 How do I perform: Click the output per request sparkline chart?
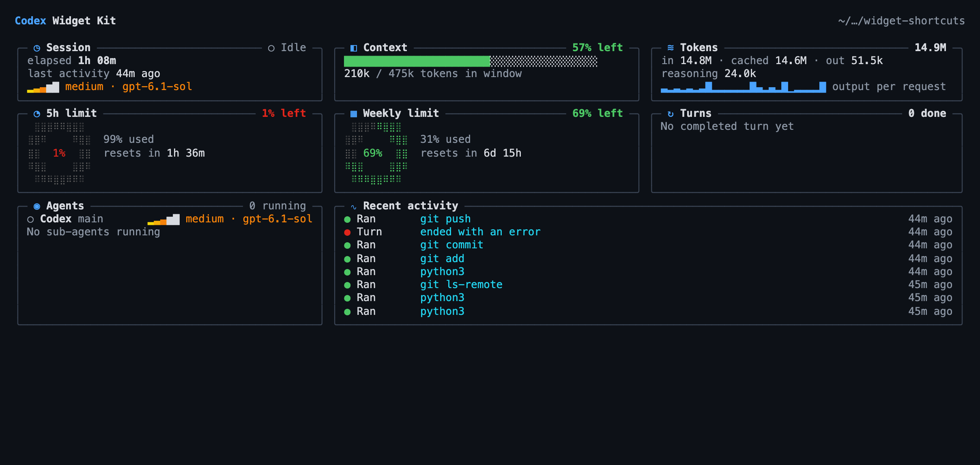click(743, 87)
